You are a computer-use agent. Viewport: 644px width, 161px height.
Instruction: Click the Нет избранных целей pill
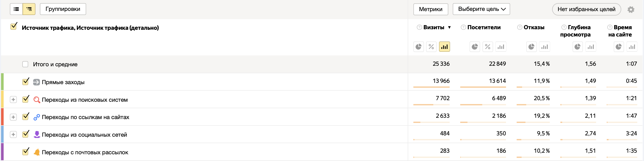coord(586,9)
